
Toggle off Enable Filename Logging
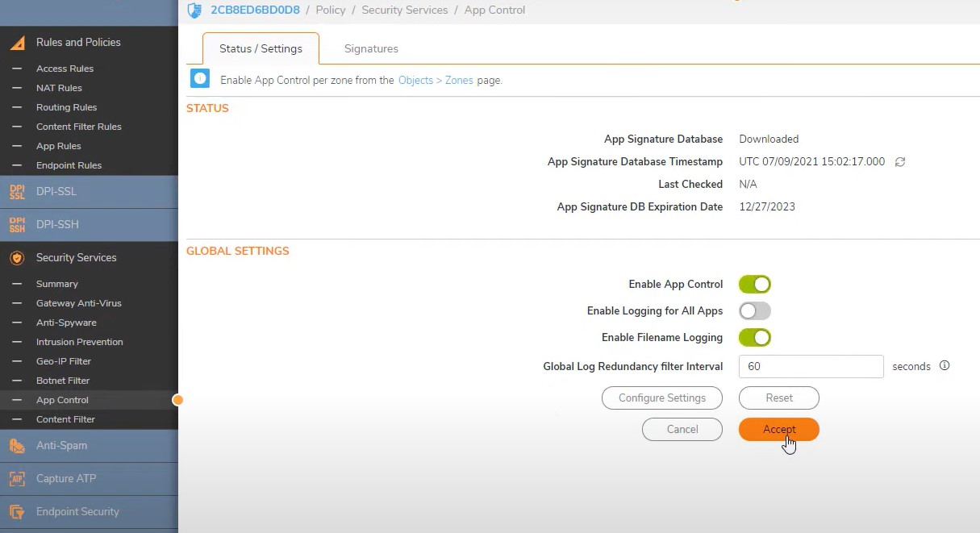click(755, 338)
